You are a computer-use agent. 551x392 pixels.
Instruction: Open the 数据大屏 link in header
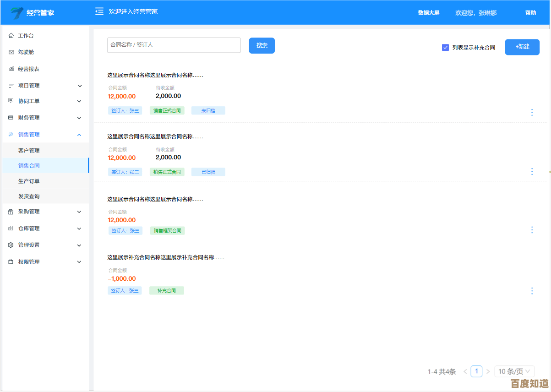[428, 13]
